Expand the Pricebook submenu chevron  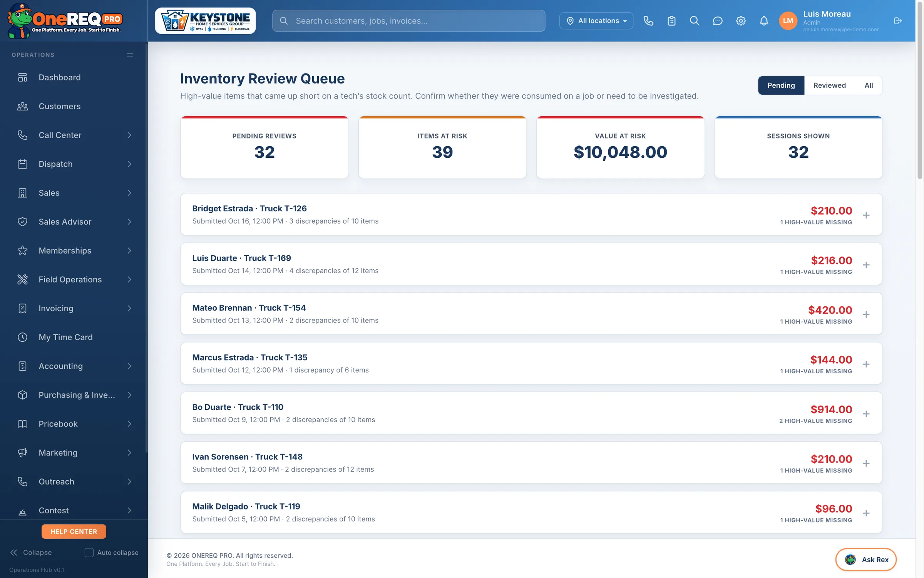129,424
